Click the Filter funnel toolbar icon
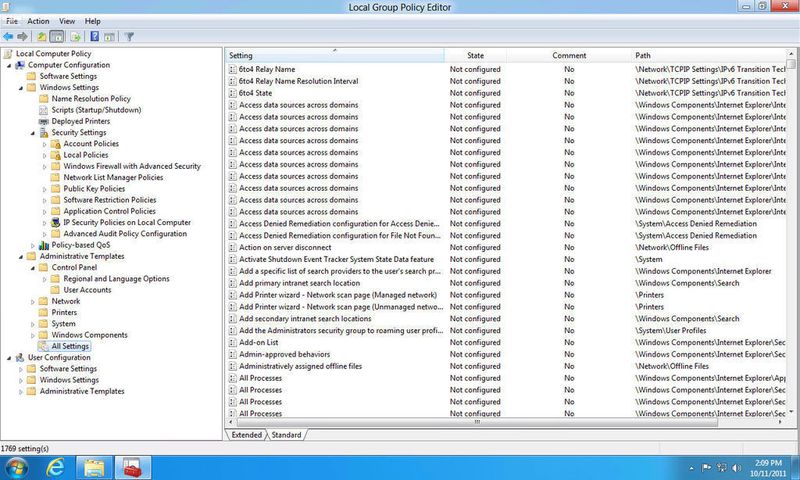Image resolution: width=800 pixels, height=480 pixels. click(129, 37)
